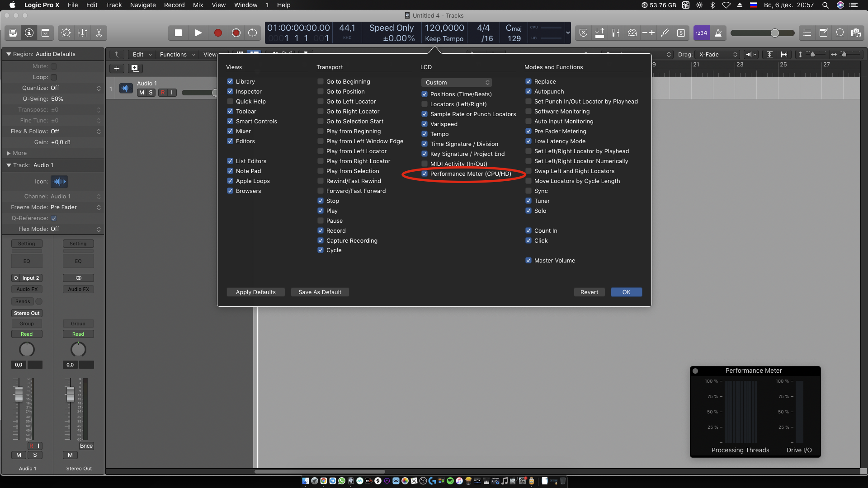Open the Mix menu
The image size is (868, 488).
pyautogui.click(x=198, y=5)
